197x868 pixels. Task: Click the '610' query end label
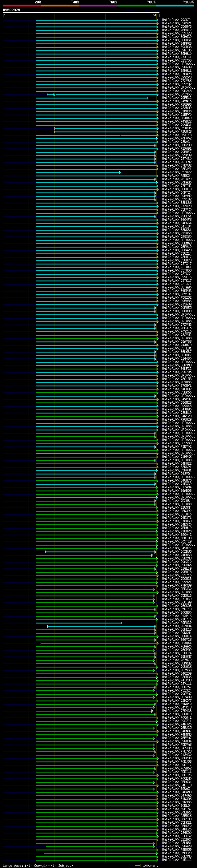click(x=155, y=15)
